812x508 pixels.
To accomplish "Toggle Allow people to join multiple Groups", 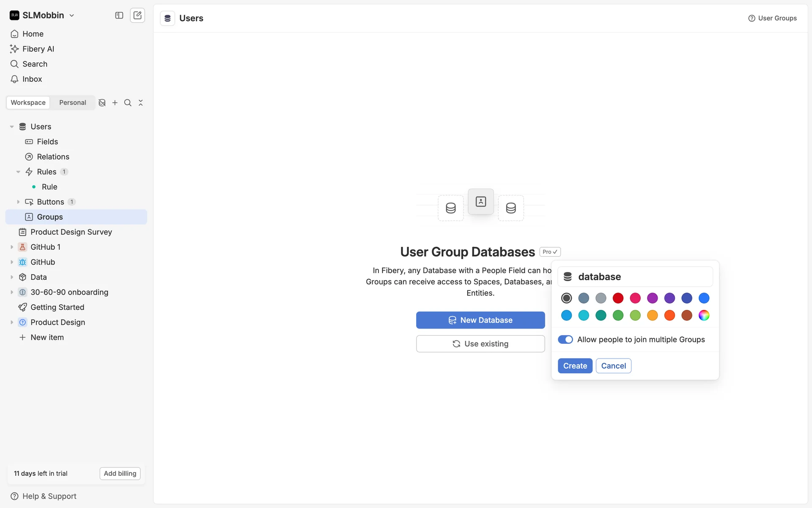I will (565, 340).
